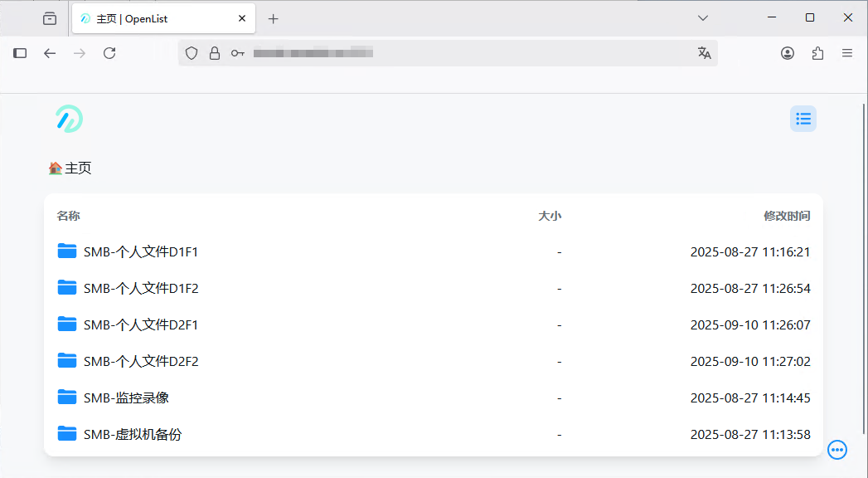Toggle the list view layout button
Viewport: 868px width, 478px height.
803,119
